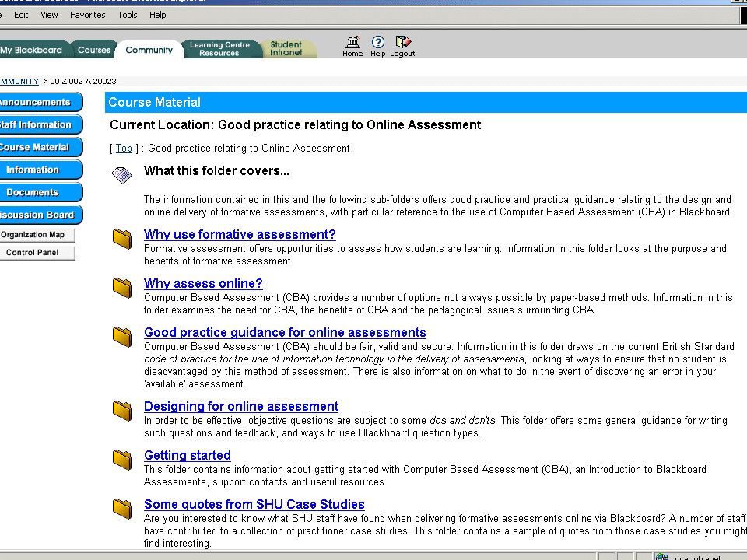Click the Current Location heading text
This screenshot has width=747, height=560.
tap(296, 124)
